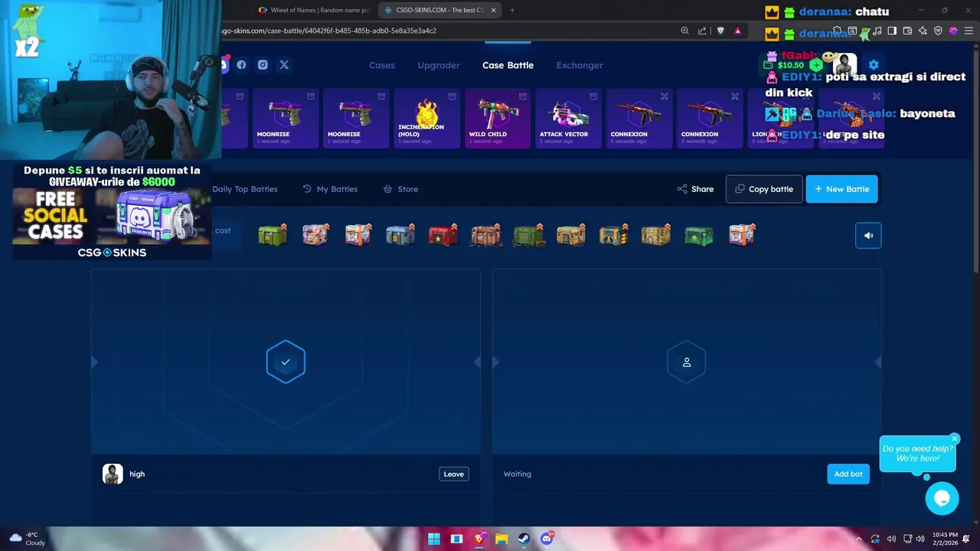Open Brave browser from taskbar
Viewport: 980px width, 551px height.
coord(479,539)
